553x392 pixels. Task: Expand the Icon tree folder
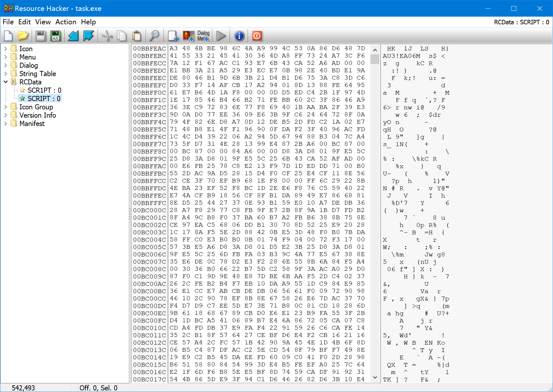tap(5, 49)
